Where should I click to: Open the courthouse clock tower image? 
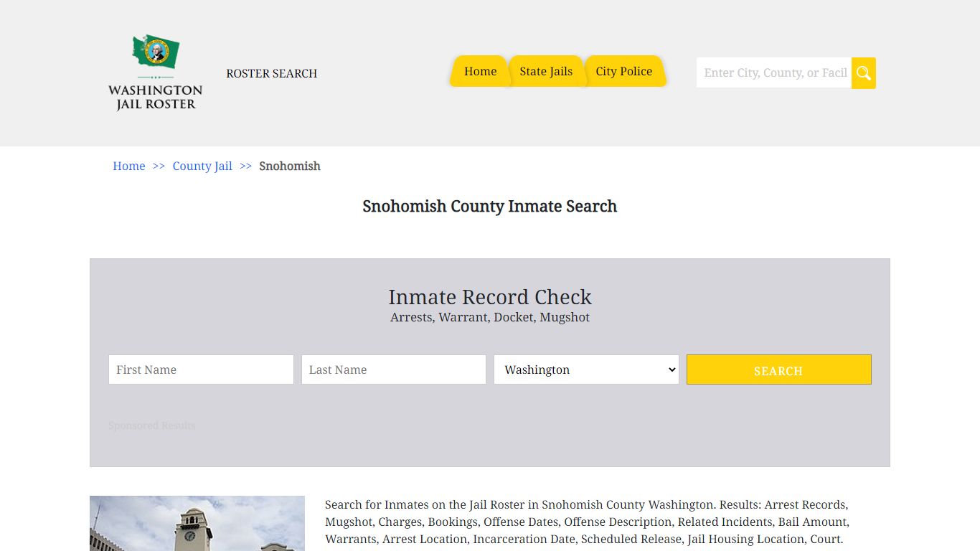tap(197, 523)
